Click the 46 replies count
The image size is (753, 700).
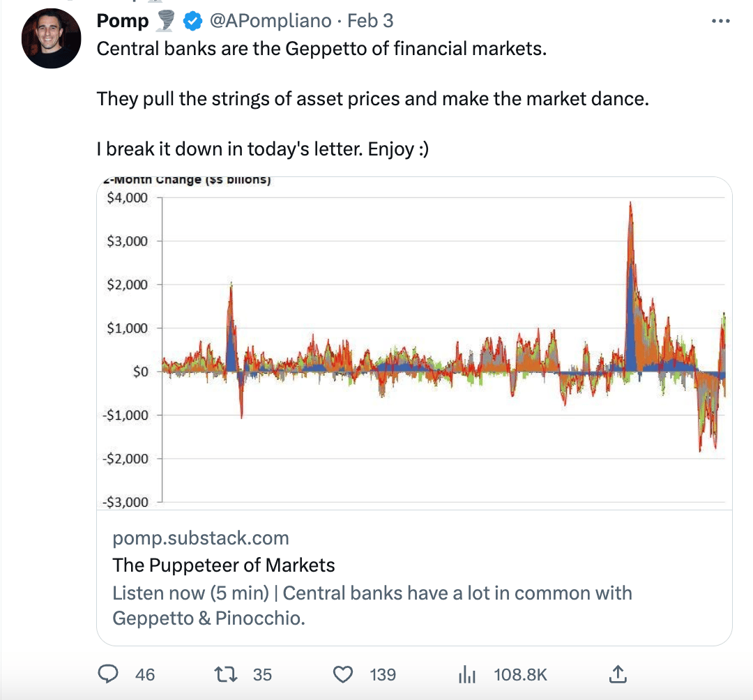pos(145,674)
